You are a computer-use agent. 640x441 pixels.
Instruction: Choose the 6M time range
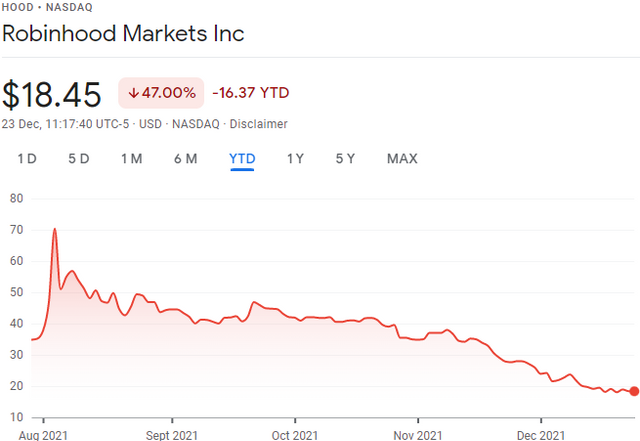(x=185, y=158)
